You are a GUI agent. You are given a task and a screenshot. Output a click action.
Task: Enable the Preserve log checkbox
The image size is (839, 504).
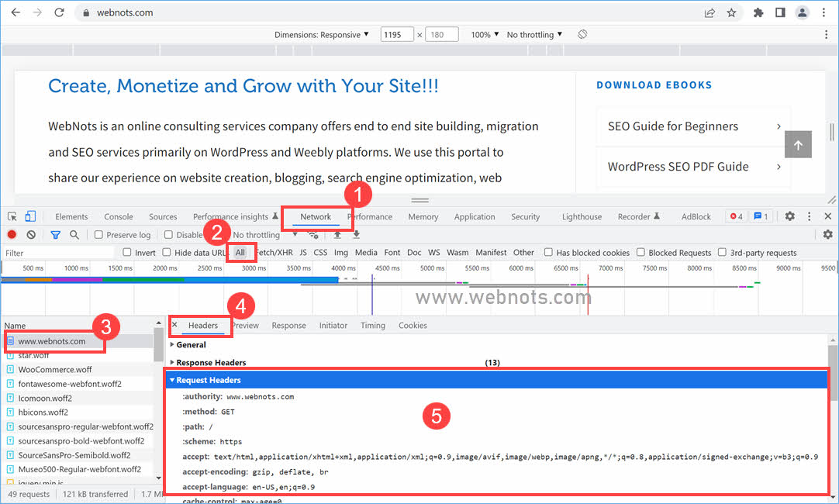(99, 234)
